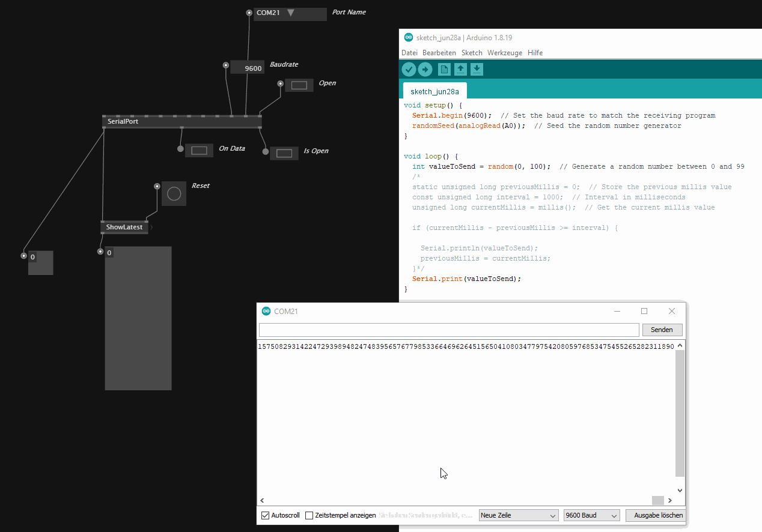
Task: Open a sketch with up-arrow toolbar icon
Action: pos(460,70)
